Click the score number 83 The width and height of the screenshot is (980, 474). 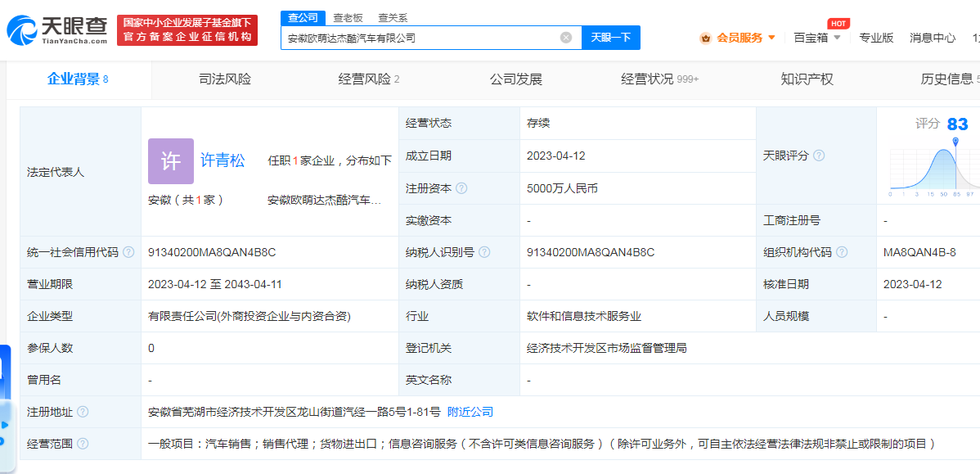click(x=957, y=124)
